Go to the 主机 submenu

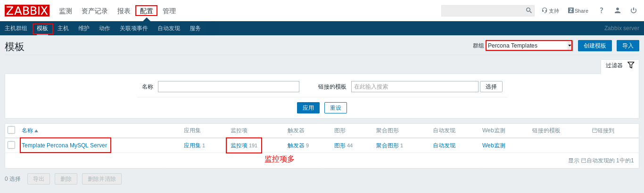(63, 28)
